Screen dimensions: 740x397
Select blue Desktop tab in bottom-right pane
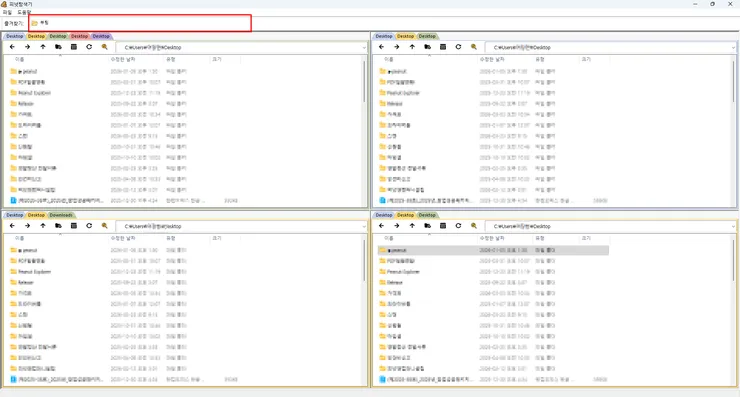[x=384, y=215]
